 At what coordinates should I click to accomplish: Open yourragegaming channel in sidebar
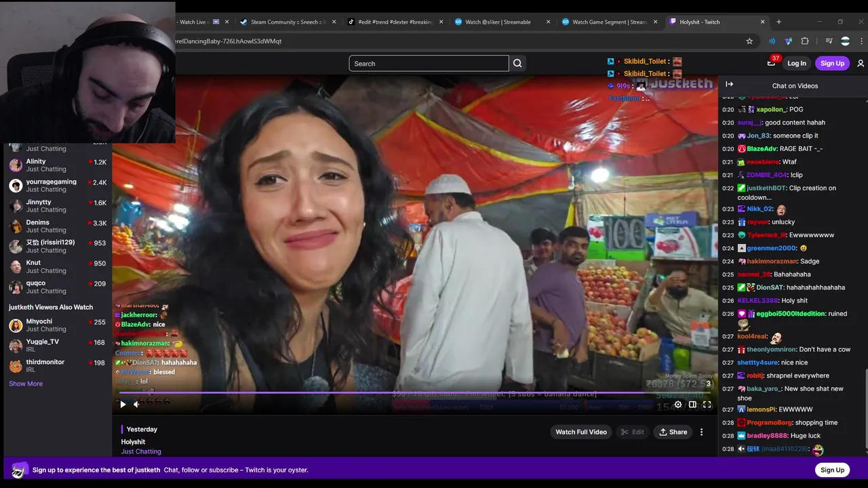pyautogui.click(x=57, y=186)
